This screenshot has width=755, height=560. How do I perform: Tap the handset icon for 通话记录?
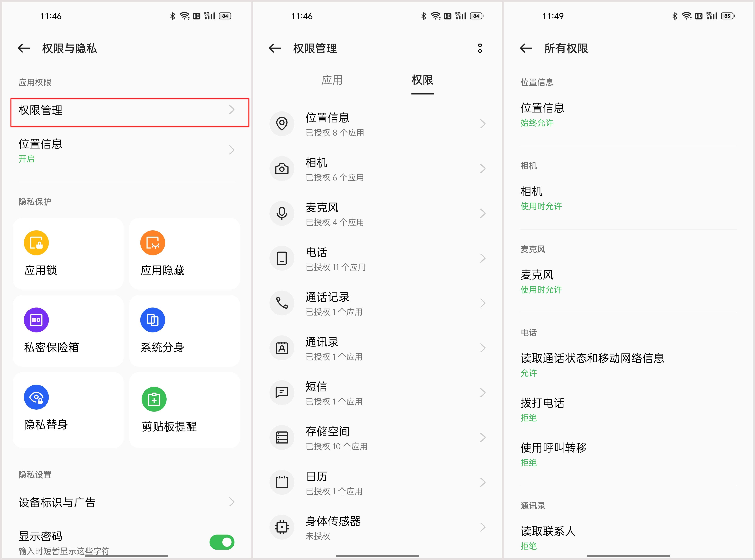(x=282, y=303)
